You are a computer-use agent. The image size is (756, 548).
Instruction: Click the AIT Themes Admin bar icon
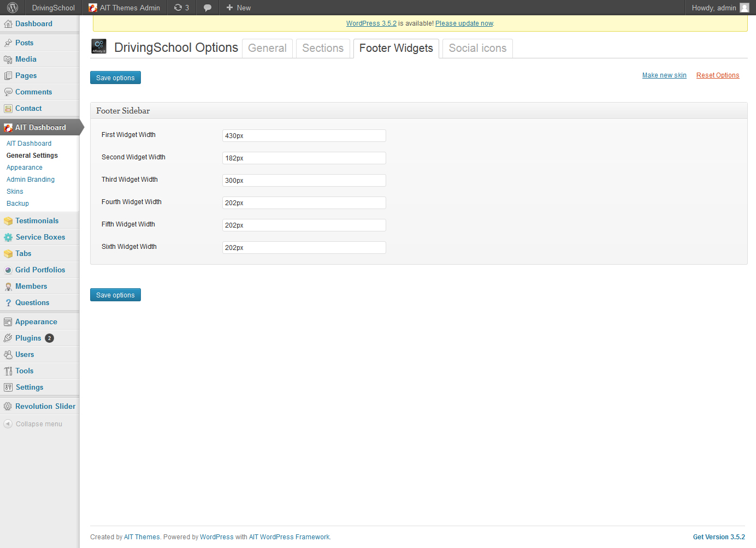(93, 8)
